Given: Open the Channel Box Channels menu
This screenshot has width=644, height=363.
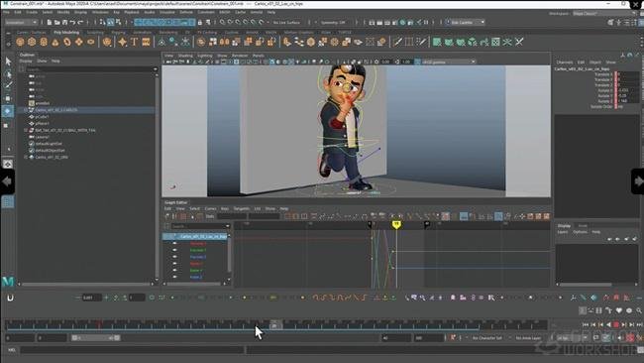Looking at the screenshot, I should click(x=565, y=62).
